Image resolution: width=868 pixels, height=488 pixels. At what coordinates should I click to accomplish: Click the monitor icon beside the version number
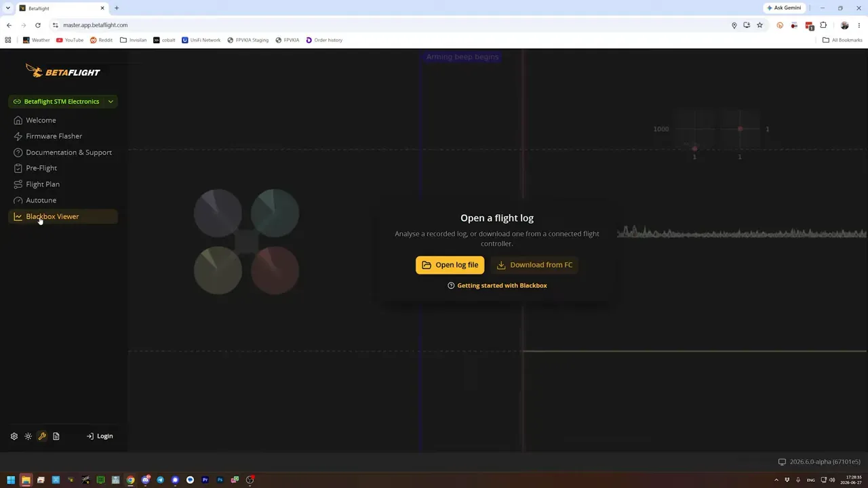(782, 462)
